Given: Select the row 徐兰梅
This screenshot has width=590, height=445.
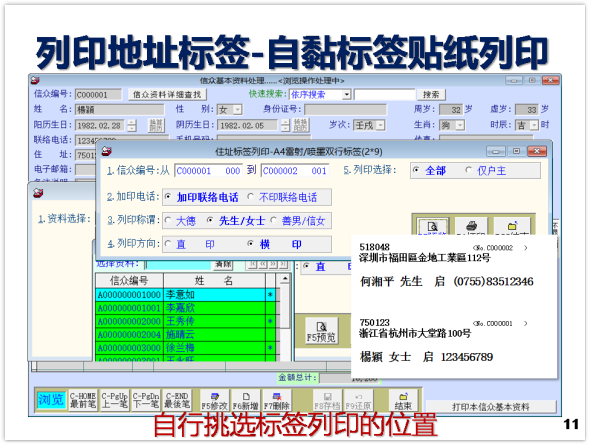Looking at the screenshot, I should point(186,348).
